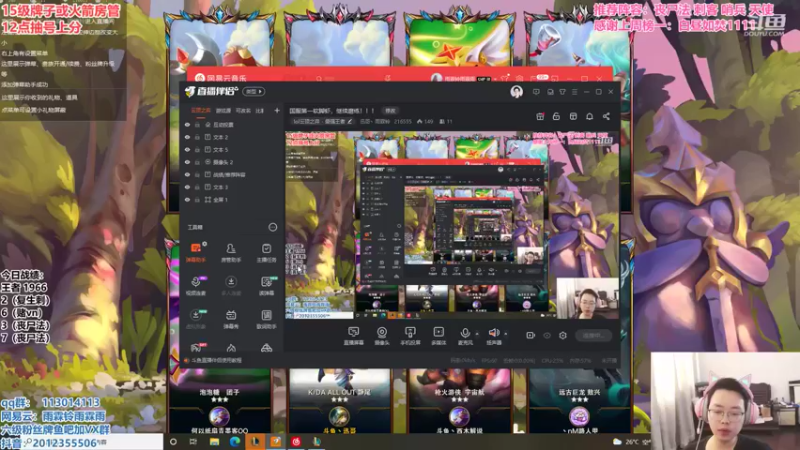Click Task View icon on taskbar
Screen dimensions: 800x450
[193, 442]
